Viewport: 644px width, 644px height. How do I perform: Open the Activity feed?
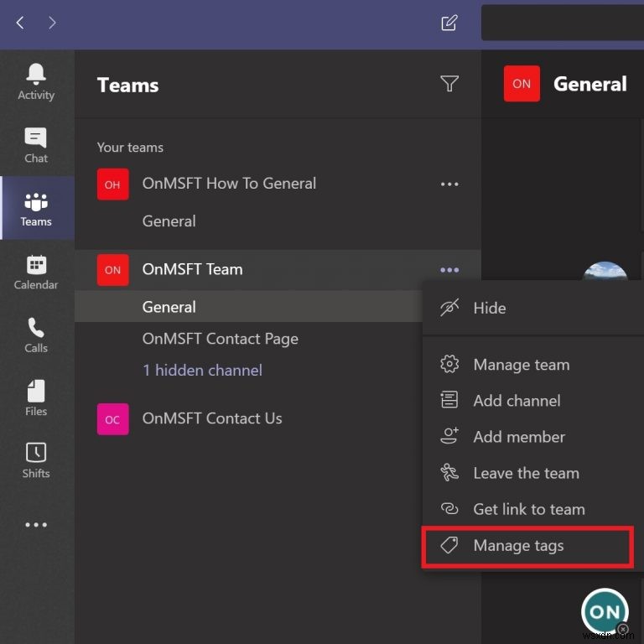tap(36, 81)
